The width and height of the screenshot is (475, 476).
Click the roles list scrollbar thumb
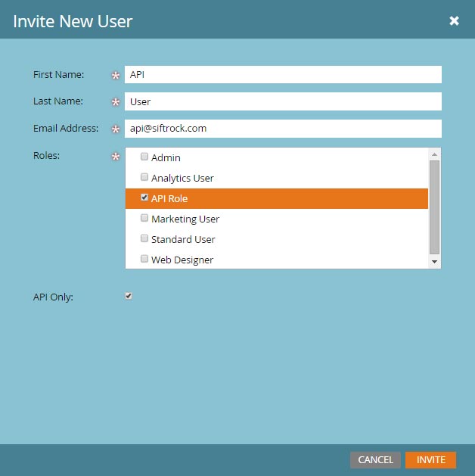434,207
